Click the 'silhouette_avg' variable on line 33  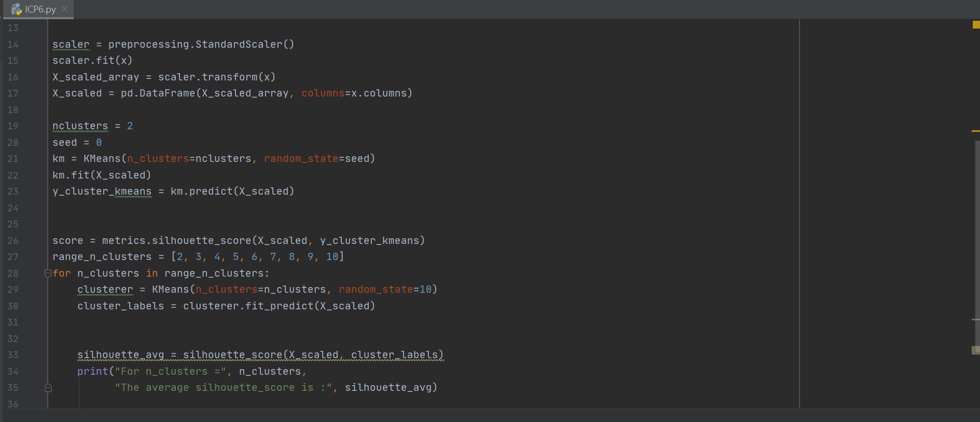click(121, 355)
